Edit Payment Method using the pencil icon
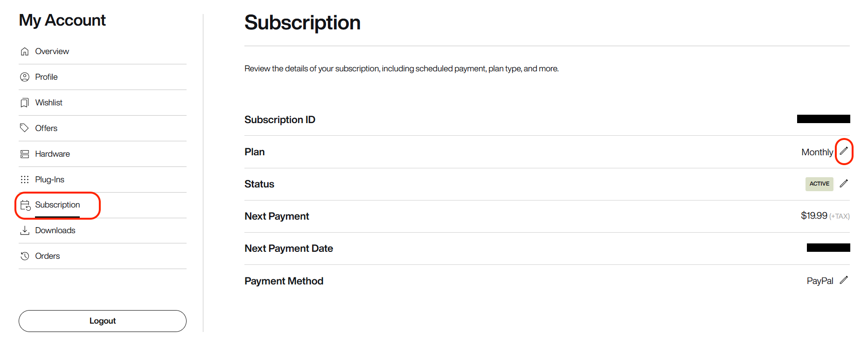Image resolution: width=868 pixels, height=346 pixels. [844, 280]
